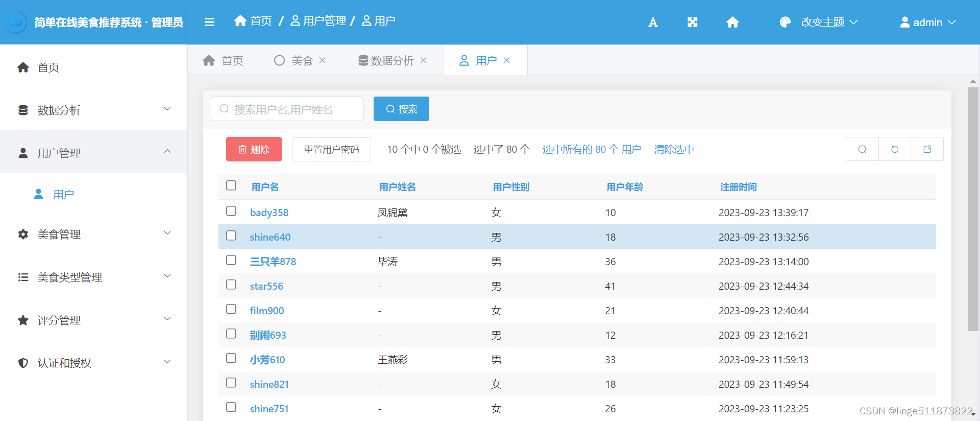
Task: Click the admin user avatar icon
Action: coord(905,22)
